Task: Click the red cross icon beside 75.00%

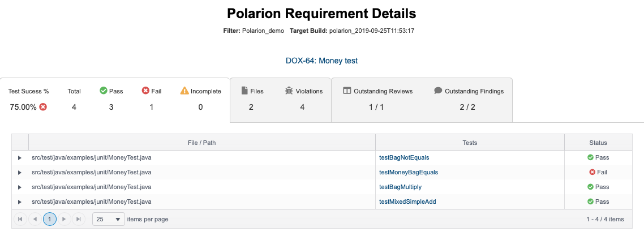Action: 43,107
